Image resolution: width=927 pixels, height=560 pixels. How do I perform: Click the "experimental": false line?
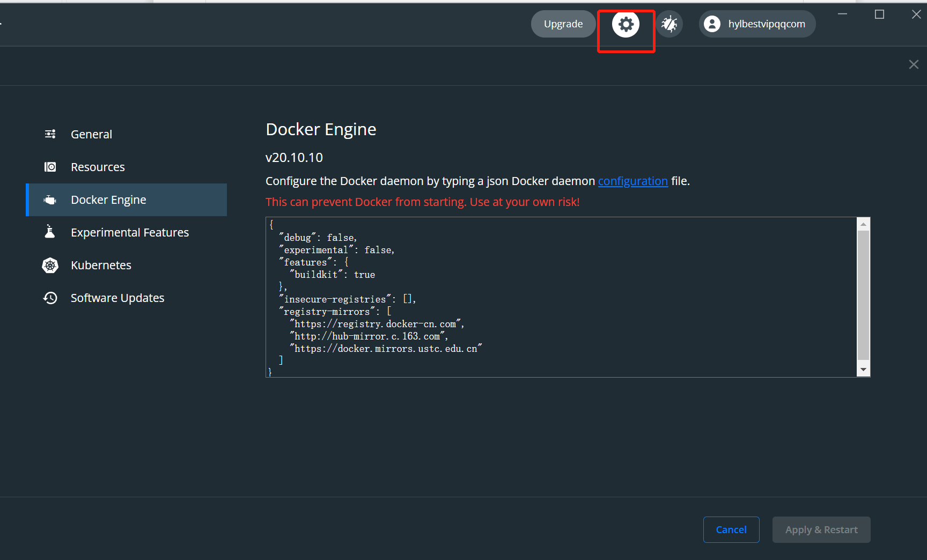(336, 250)
